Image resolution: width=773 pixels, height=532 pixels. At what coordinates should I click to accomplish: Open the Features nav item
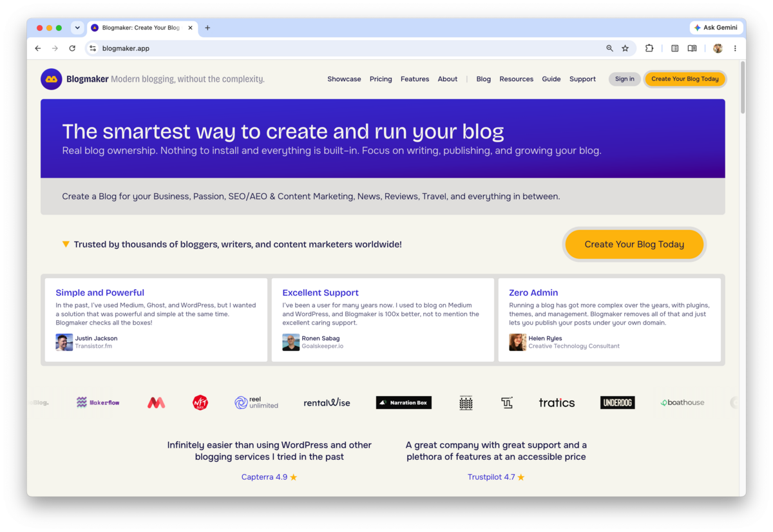pos(415,79)
